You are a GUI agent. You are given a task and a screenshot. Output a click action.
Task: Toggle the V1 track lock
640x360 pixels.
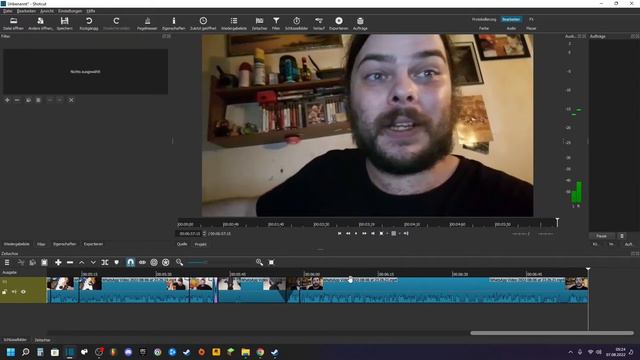(x=4, y=292)
